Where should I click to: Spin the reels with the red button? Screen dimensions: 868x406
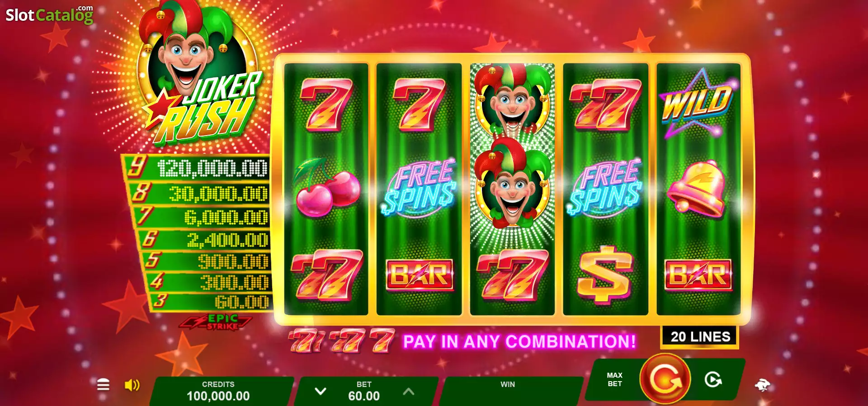coord(665,379)
